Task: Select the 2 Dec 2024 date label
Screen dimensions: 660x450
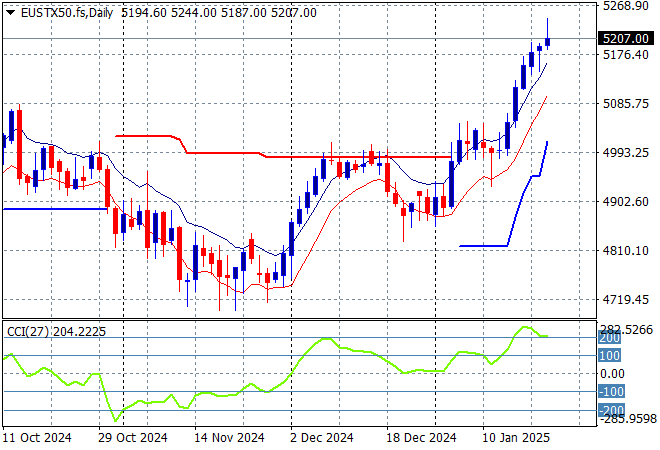Action: (320, 438)
